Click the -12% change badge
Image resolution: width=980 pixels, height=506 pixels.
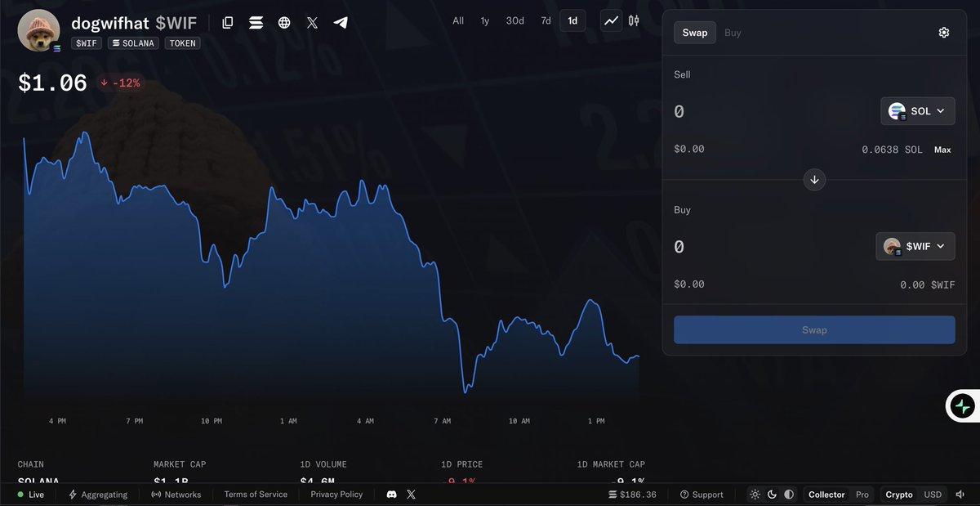(x=120, y=83)
